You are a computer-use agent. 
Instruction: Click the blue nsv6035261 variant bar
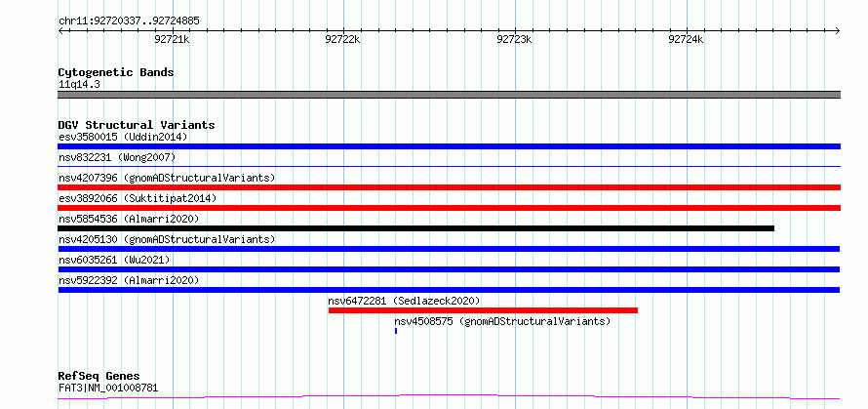click(449, 269)
